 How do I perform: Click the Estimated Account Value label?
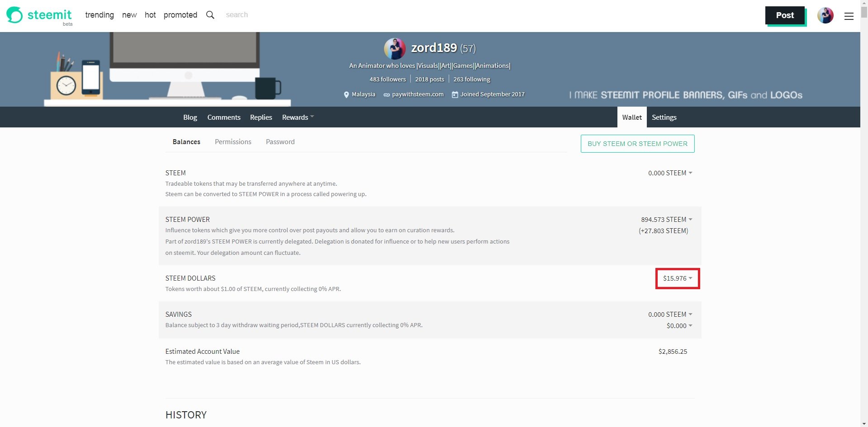pos(203,352)
